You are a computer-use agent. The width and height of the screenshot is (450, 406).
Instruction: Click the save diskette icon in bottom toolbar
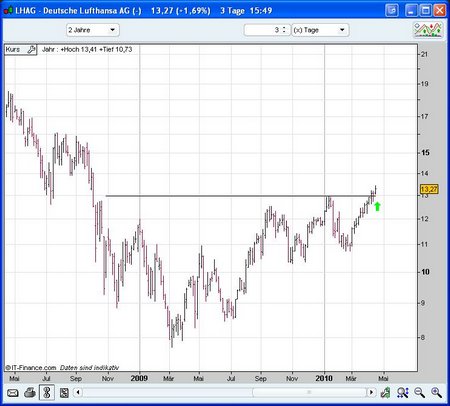coord(64,393)
